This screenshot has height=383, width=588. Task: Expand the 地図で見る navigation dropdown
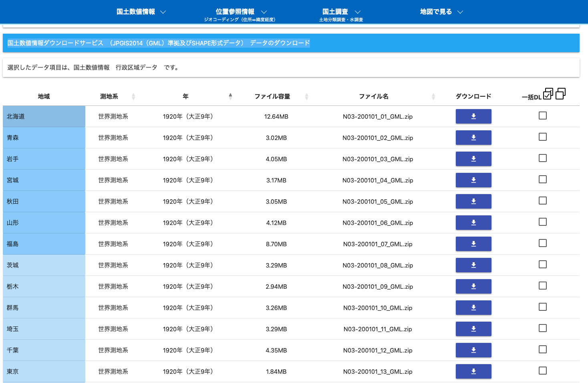point(441,12)
